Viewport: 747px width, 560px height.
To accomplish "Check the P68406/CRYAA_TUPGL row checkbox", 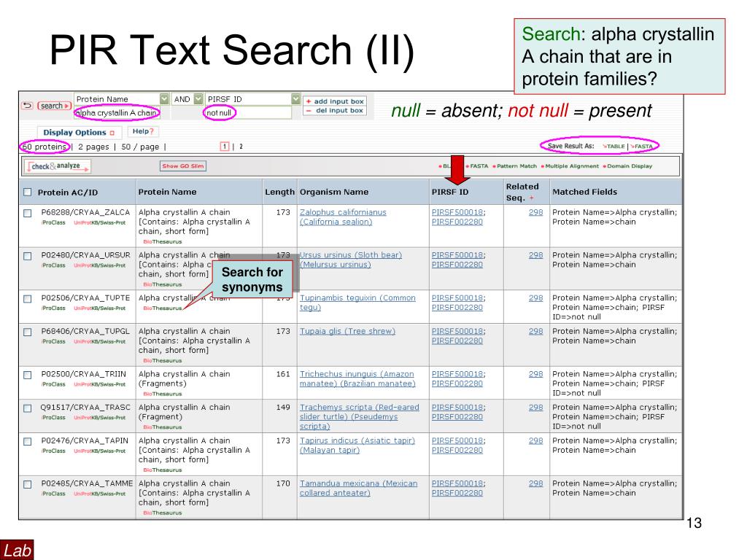I will (x=28, y=332).
